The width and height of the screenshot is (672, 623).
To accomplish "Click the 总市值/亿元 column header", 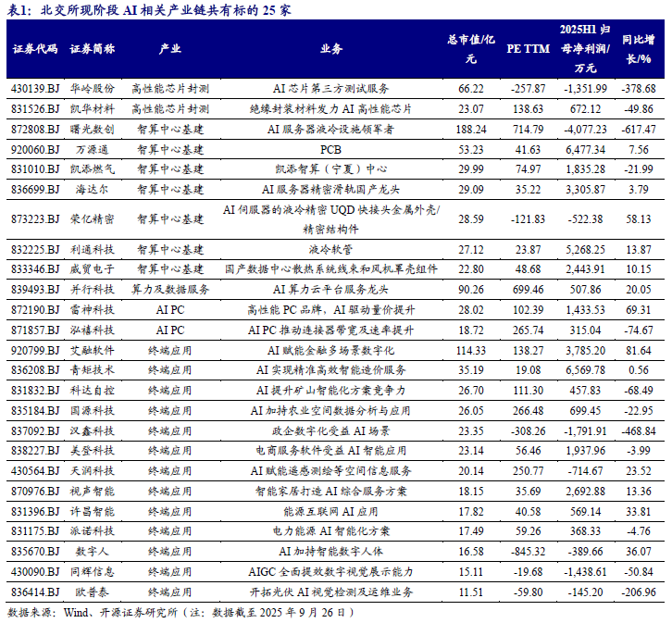I will (x=471, y=49).
